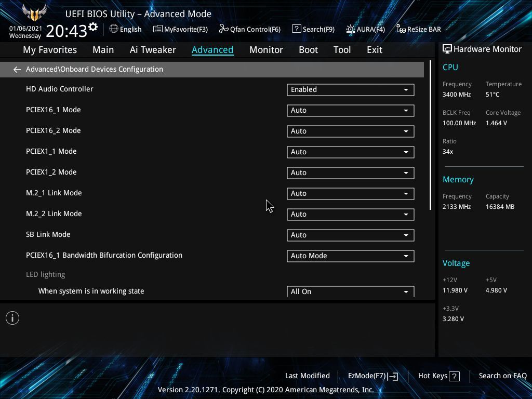Switch to Boot tab
This screenshot has height=399, width=532.
click(x=308, y=50)
